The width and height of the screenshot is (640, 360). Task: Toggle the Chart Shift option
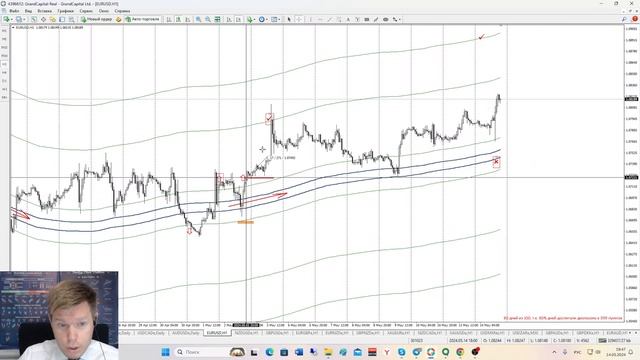click(238, 19)
